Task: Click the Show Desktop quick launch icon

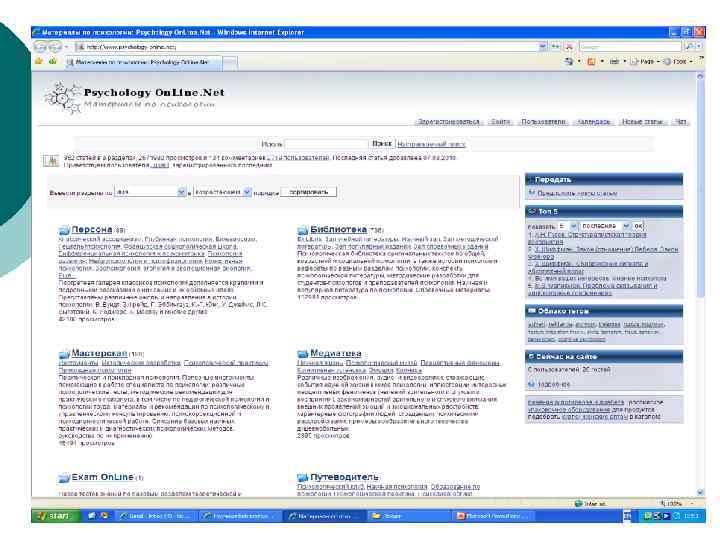Action: (x=91, y=516)
